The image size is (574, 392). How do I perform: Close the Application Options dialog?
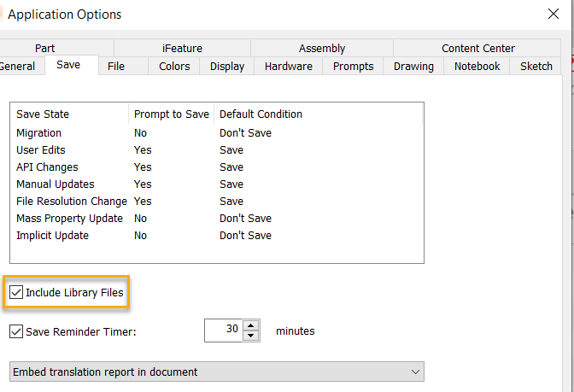(553, 14)
